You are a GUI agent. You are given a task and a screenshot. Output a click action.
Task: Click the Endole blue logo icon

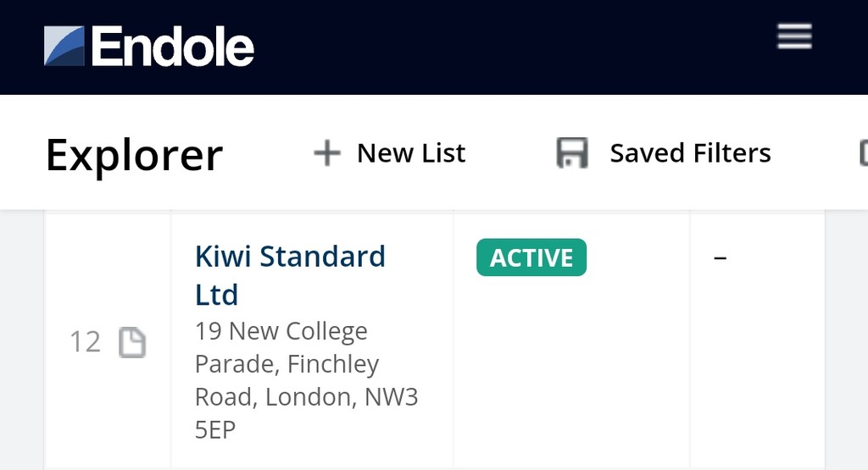point(64,46)
